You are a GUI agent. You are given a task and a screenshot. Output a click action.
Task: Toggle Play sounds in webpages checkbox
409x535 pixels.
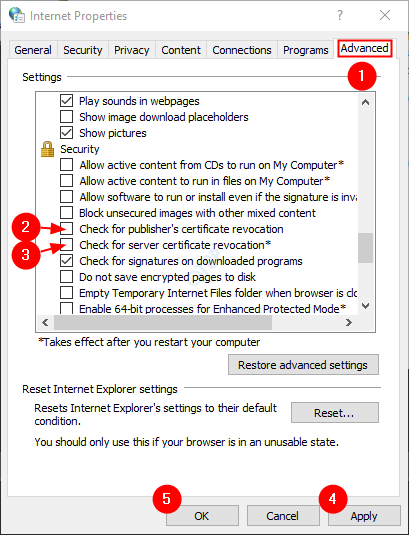point(67,101)
